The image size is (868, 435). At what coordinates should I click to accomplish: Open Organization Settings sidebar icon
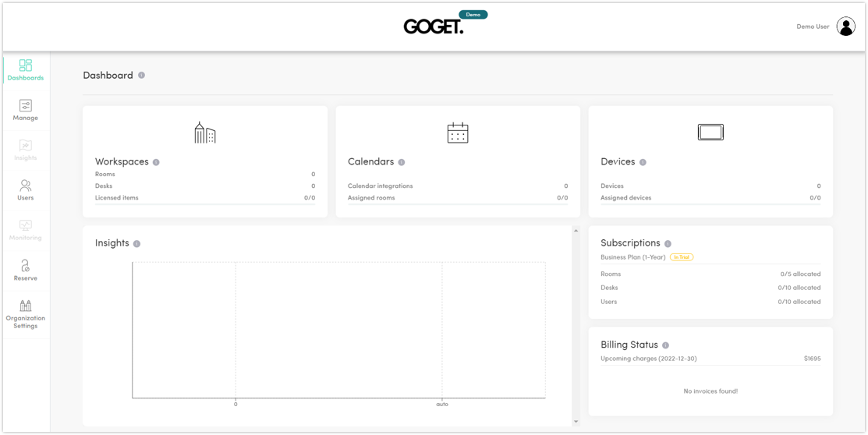click(26, 306)
